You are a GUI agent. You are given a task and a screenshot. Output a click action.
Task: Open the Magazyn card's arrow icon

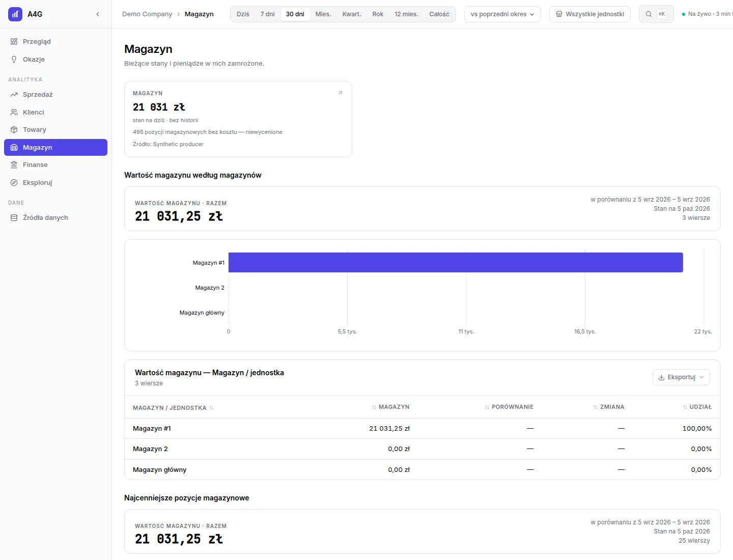[x=341, y=93]
